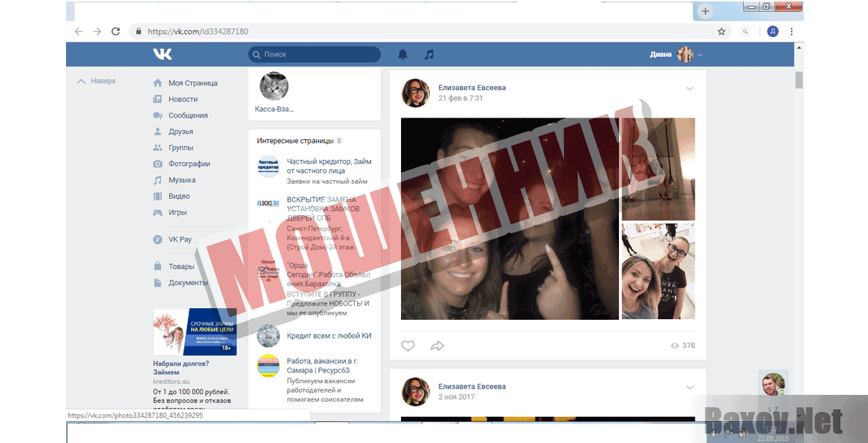The width and height of the screenshot is (868, 443).
Task: Bookmark the page using the star icon
Action: 721,31
